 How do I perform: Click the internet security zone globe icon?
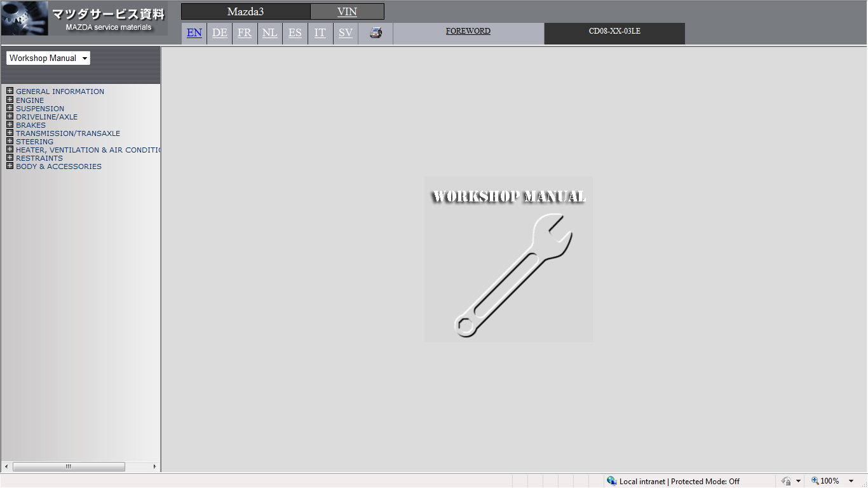click(612, 481)
